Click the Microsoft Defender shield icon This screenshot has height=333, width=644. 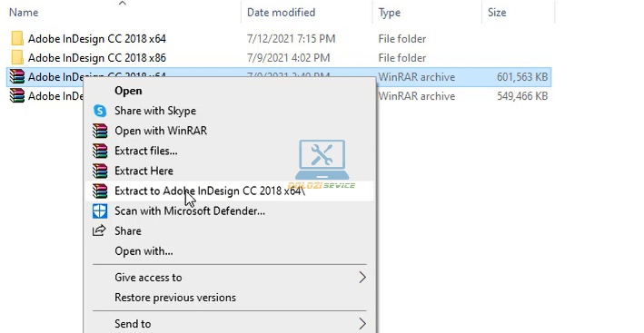coord(100,211)
